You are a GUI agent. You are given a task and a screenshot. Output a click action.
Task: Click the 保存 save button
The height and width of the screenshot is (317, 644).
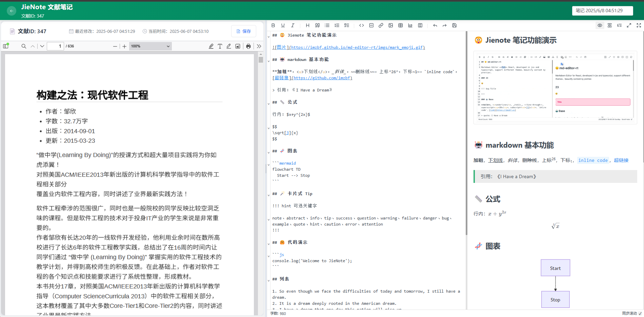pos(244,31)
